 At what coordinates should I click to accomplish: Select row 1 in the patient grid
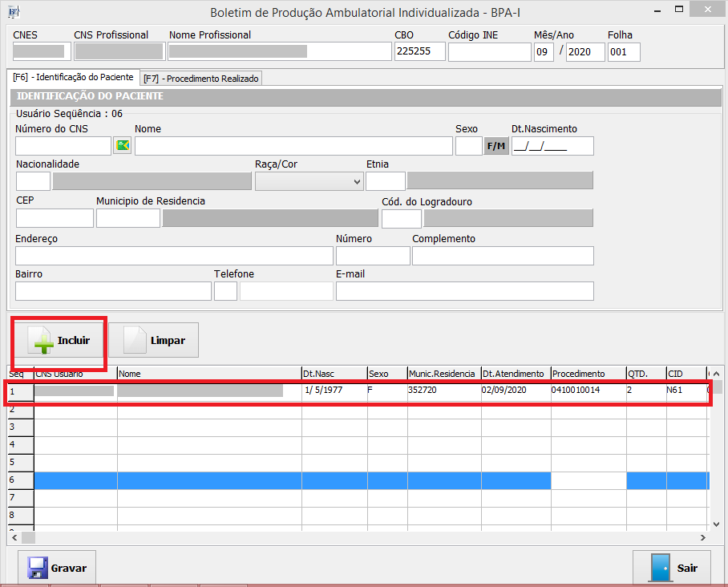[19, 391]
